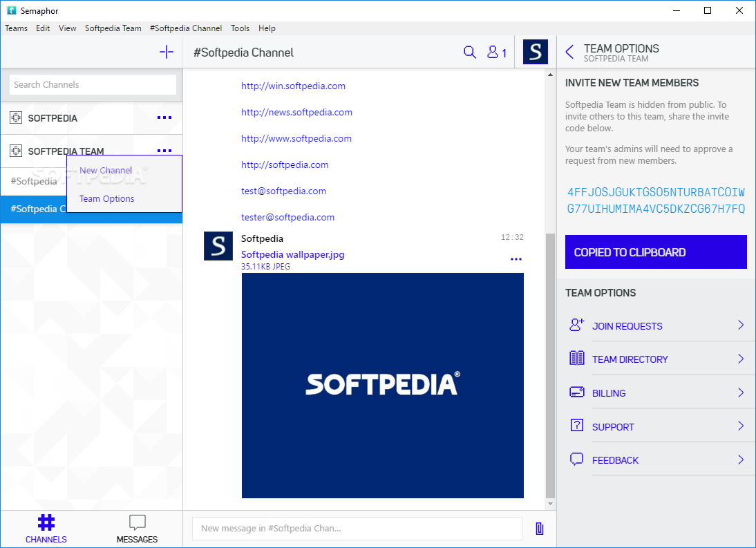
Task: Click the Team Directory label
Action: click(x=630, y=359)
